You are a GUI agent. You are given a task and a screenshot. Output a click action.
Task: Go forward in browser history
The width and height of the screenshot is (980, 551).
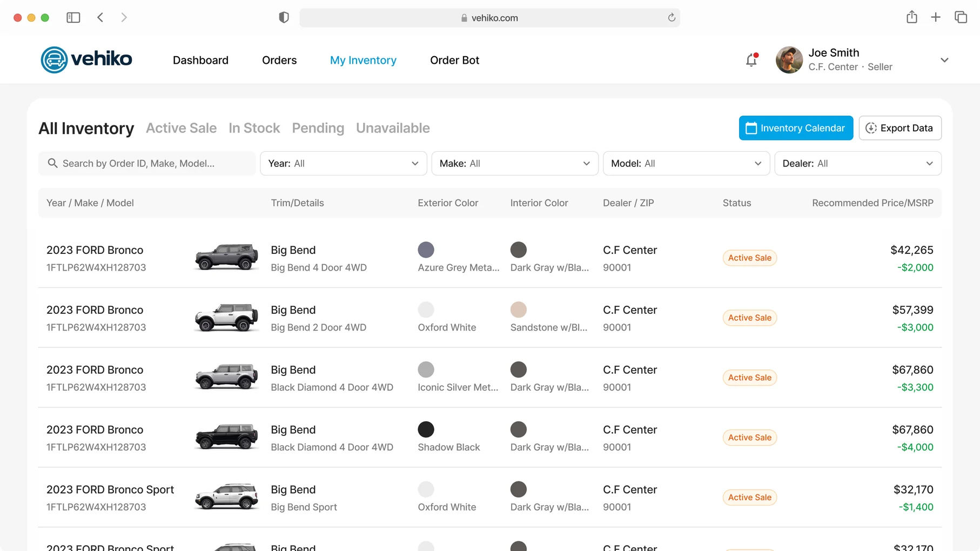tap(124, 18)
